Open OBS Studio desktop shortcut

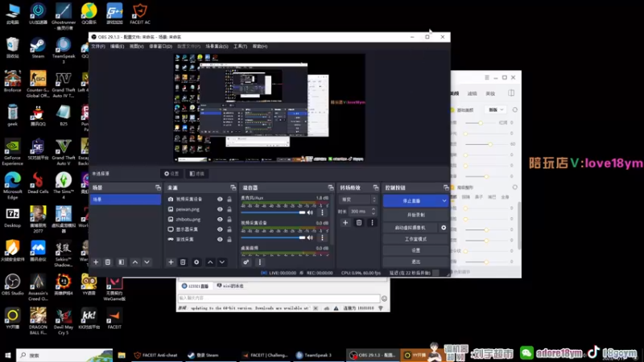click(x=12, y=285)
